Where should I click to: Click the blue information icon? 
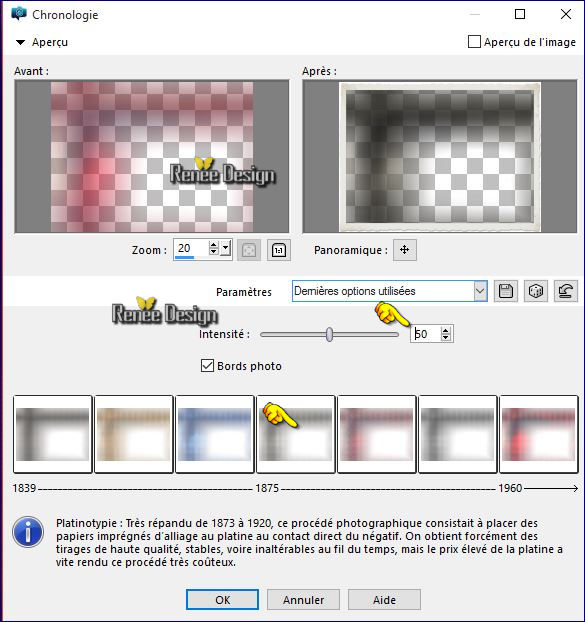(x=28, y=532)
